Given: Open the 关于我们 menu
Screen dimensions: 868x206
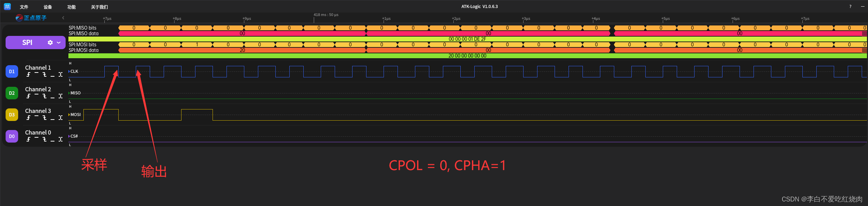Looking at the screenshot, I should 99,7.
